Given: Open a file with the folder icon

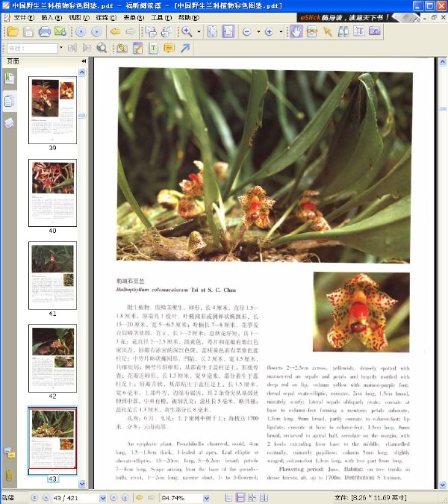Looking at the screenshot, I should click(x=13, y=31).
